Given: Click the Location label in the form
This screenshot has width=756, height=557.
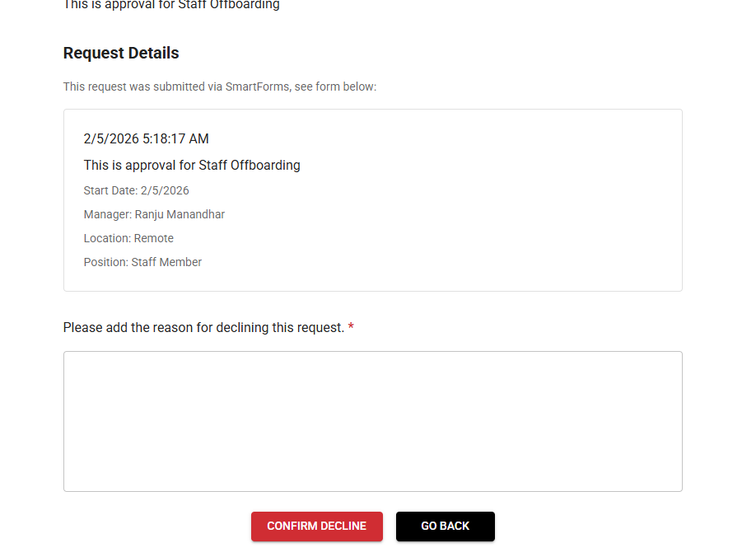Looking at the screenshot, I should pyautogui.click(x=107, y=239).
